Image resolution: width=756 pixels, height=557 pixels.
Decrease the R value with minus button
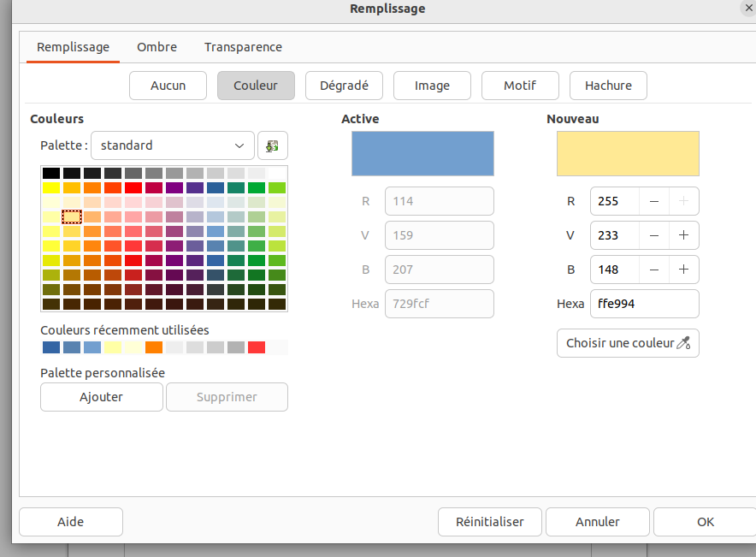654,201
